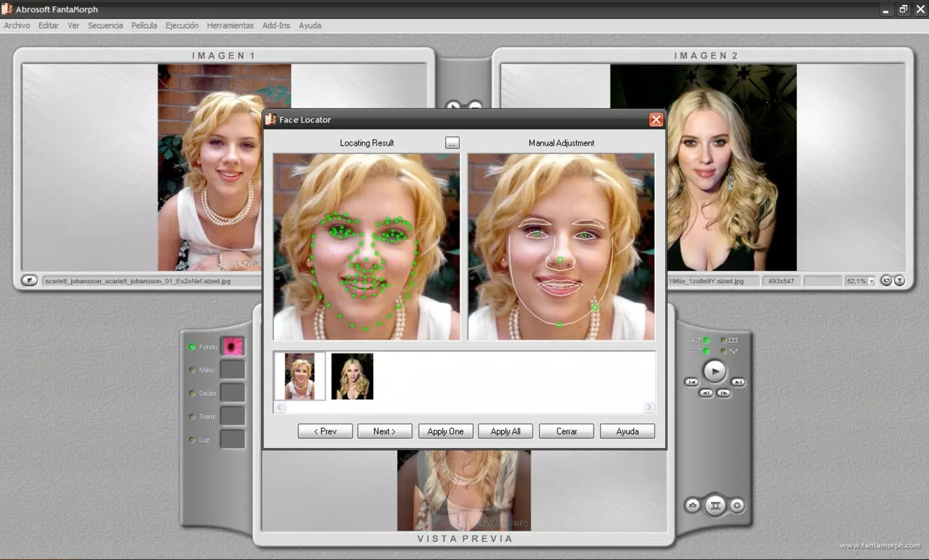Click the empty Másc layer slot
The height and width of the screenshot is (560, 929).
(232, 370)
